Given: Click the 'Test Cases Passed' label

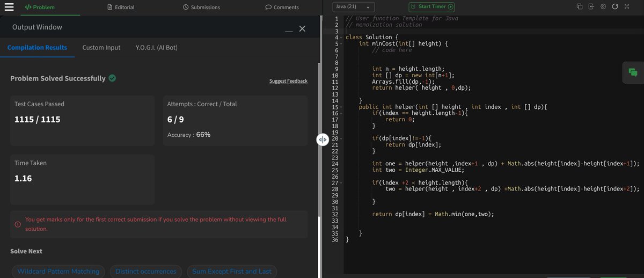Looking at the screenshot, I should pyautogui.click(x=39, y=104).
